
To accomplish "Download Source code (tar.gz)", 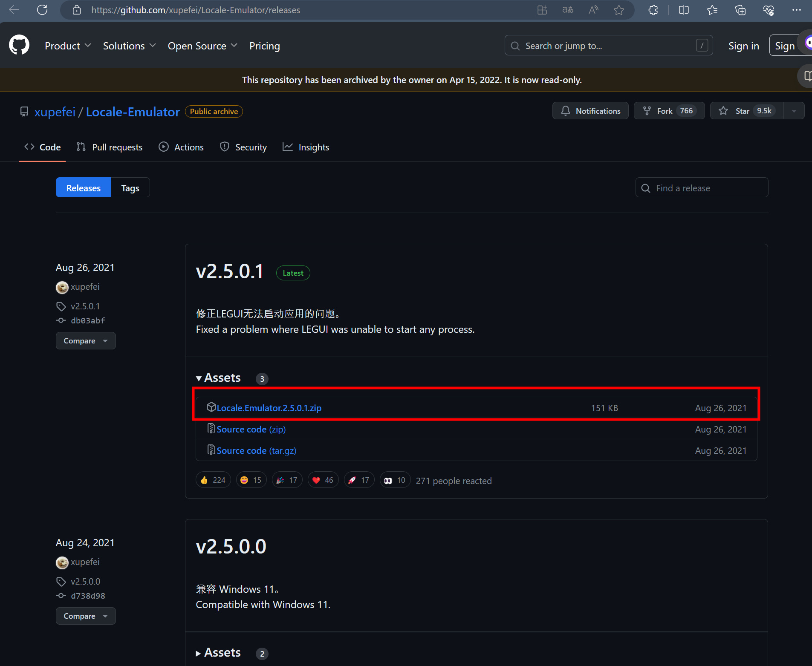I will tap(256, 451).
